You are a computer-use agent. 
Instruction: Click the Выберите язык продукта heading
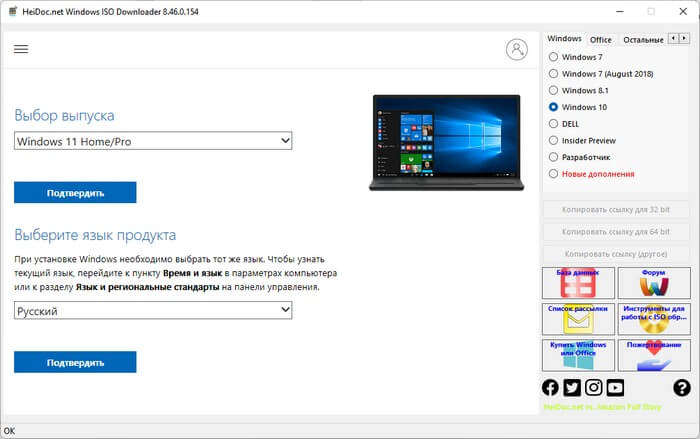(x=95, y=235)
